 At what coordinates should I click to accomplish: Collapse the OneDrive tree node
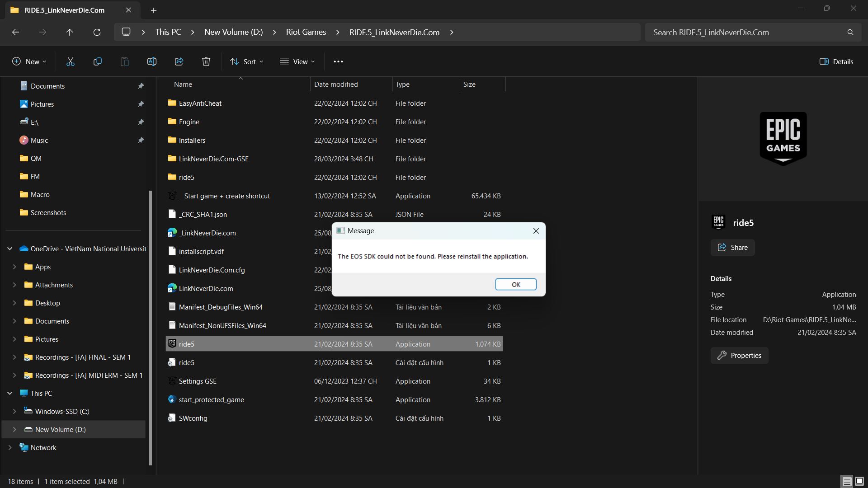9,249
